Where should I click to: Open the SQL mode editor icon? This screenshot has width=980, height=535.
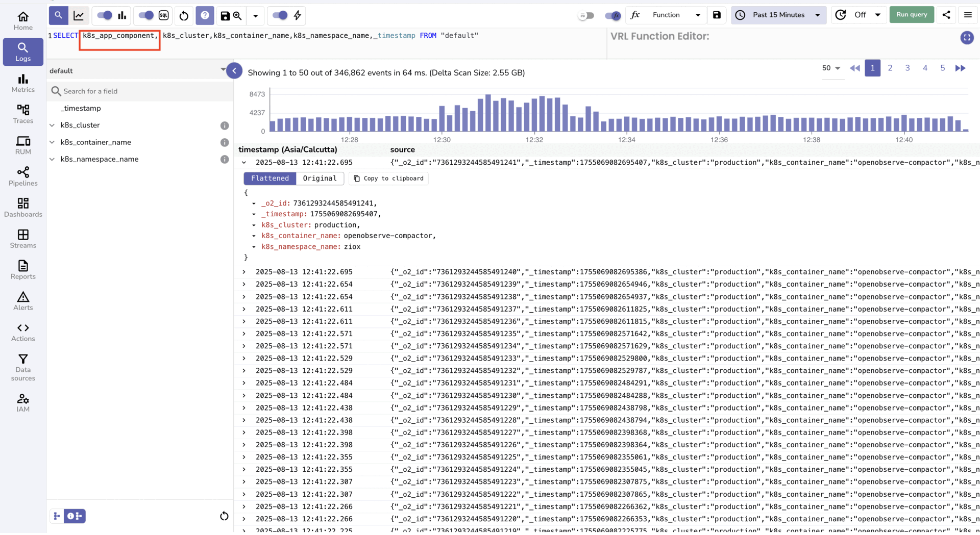pos(163,16)
